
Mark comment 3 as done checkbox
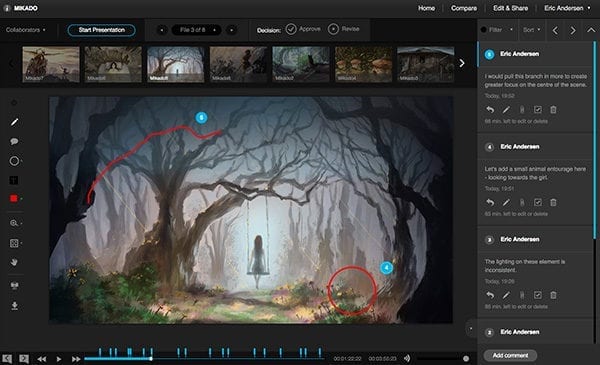point(538,295)
